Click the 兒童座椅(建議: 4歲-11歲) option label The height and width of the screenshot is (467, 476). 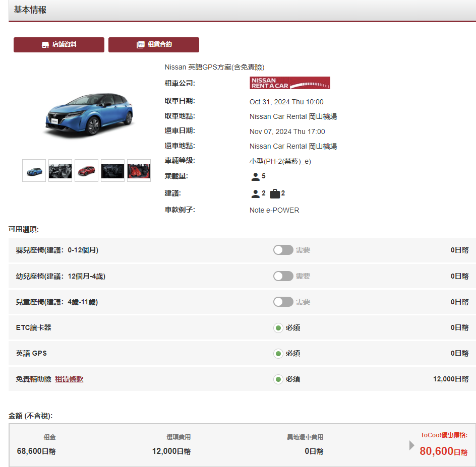pos(57,302)
